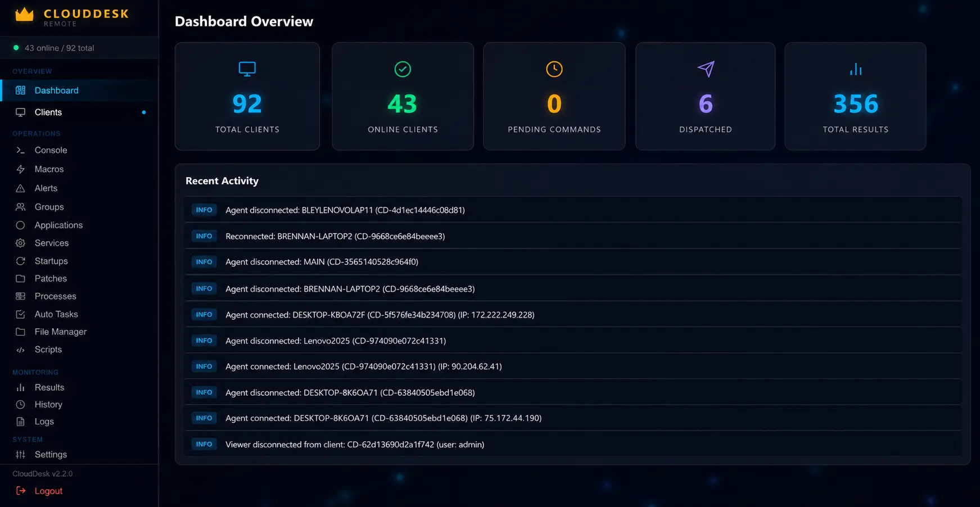This screenshot has height=507, width=980.
Task: Click the monitor icon on Total Clients card
Action: (x=247, y=69)
